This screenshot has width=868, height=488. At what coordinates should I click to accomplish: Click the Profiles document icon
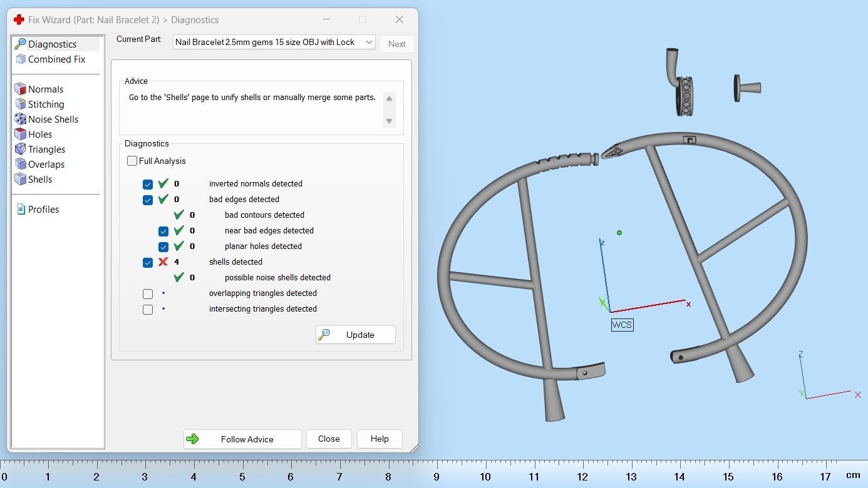[21, 209]
